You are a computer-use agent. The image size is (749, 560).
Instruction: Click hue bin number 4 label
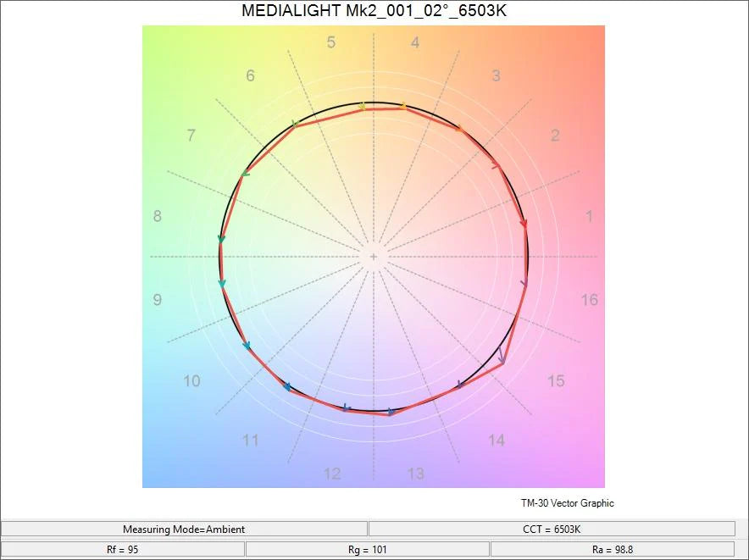414,42
